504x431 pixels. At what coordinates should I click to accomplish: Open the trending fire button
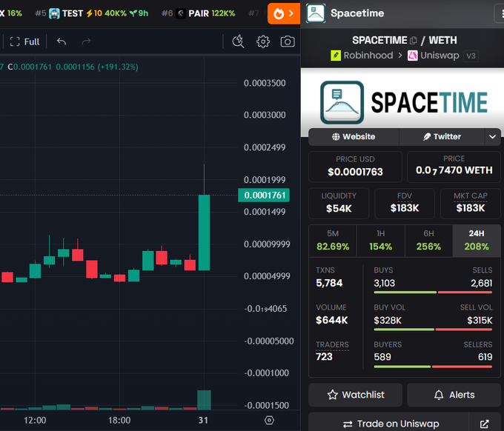pyautogui.click(x=283, y=13)
